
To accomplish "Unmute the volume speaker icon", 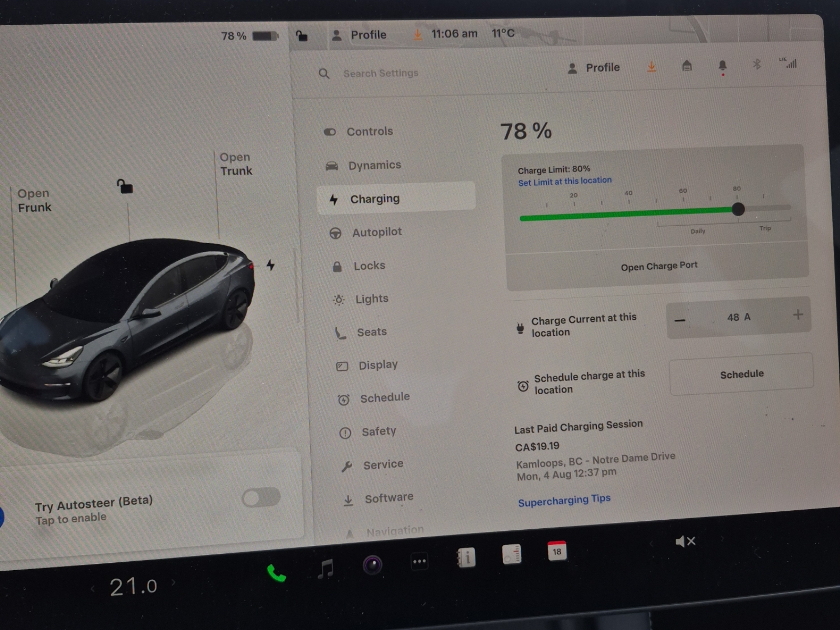I will 685,541.
